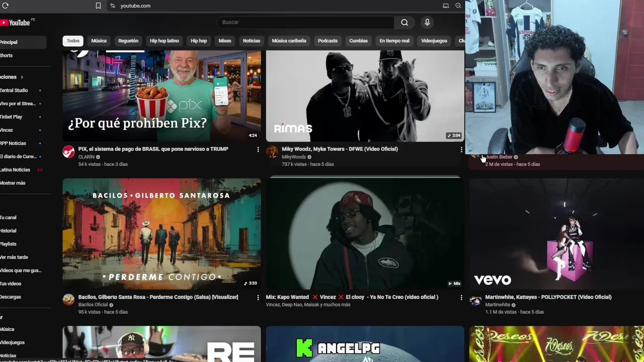Select the Todos filter chip
644x362 pixels.
[x=73, y=41]
